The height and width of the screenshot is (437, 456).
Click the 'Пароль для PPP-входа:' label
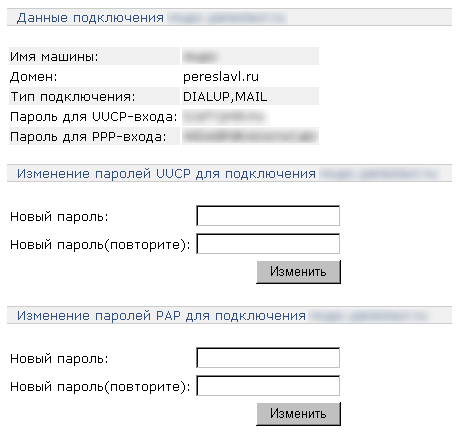click(88, 137)
